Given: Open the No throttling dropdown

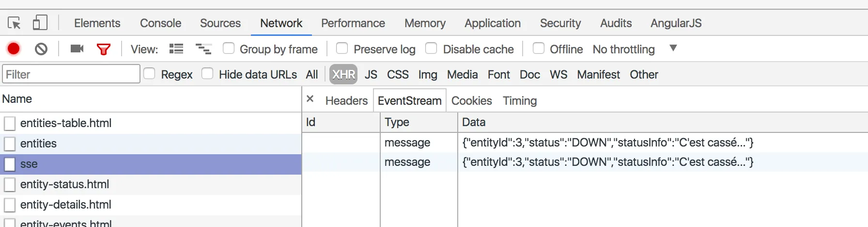Looking at the screenshot, I should pyautogui.click(x=673, y=48).
